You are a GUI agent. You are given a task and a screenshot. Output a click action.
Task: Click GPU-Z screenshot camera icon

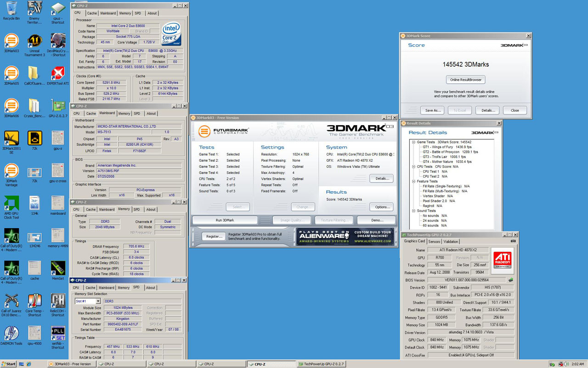(x=513, y=241)
